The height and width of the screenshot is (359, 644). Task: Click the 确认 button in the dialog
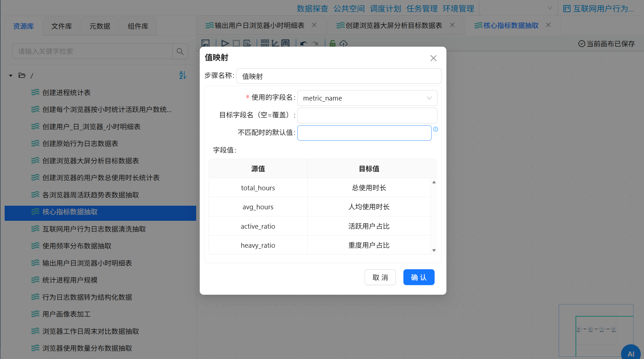pyautogui.click(x=419, y=277)
